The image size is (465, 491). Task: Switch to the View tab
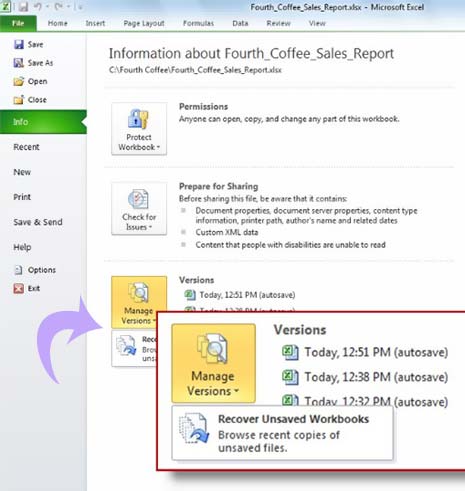[x=317, y=23]
